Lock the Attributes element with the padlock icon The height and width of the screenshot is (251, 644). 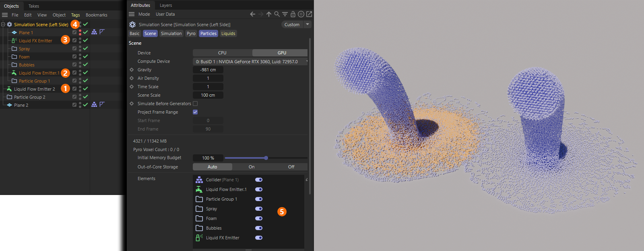tap(293, 14)
